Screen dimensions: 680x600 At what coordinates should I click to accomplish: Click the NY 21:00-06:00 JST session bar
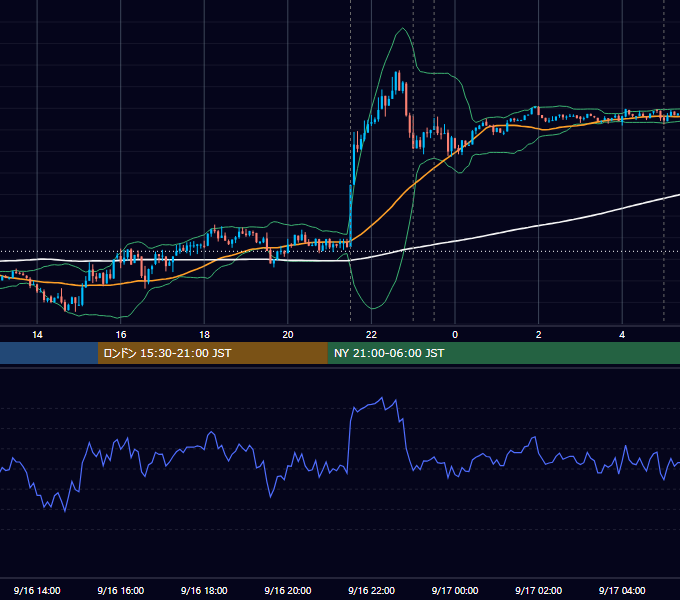tap(503, 353)
